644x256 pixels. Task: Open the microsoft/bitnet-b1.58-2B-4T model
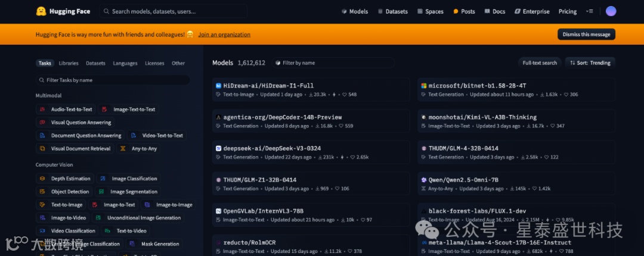tap(516, 89)
